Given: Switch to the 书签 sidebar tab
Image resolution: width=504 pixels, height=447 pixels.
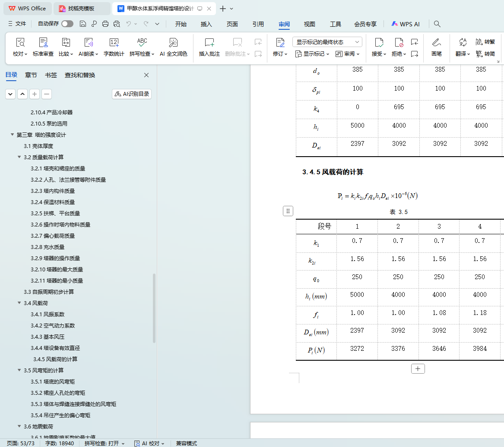Looking at the screenshot, I should [x=51, y=75].
